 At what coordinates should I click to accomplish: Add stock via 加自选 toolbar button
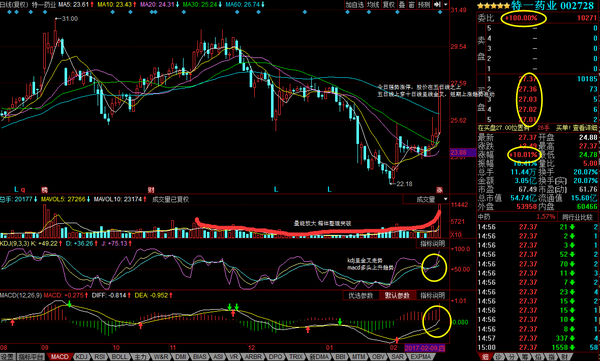pos(354,5)
